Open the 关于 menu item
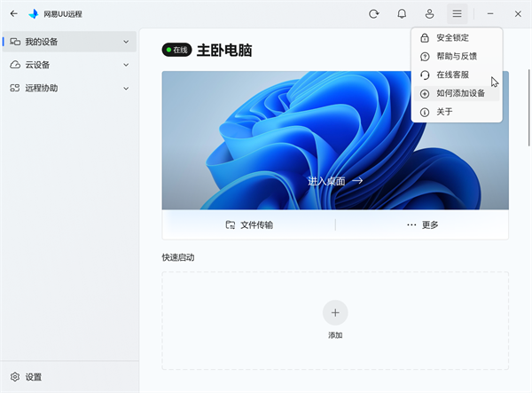The width and height of the screenshot is (532, 393). (x=444, y=112)
